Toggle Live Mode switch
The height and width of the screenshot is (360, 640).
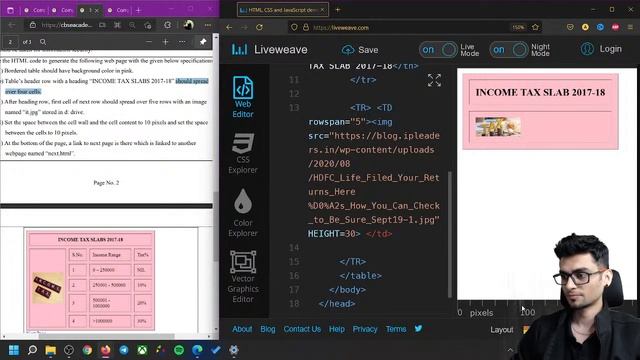coord(438,50)
